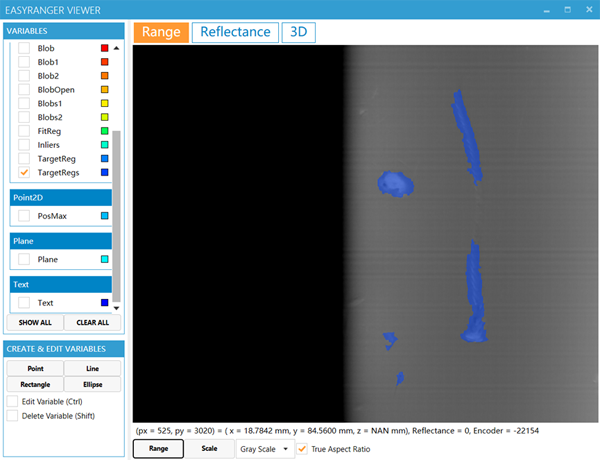Click the green swatch next to FitReg
Viewport: 600px width, 460px height.
(x=104, y=131)
